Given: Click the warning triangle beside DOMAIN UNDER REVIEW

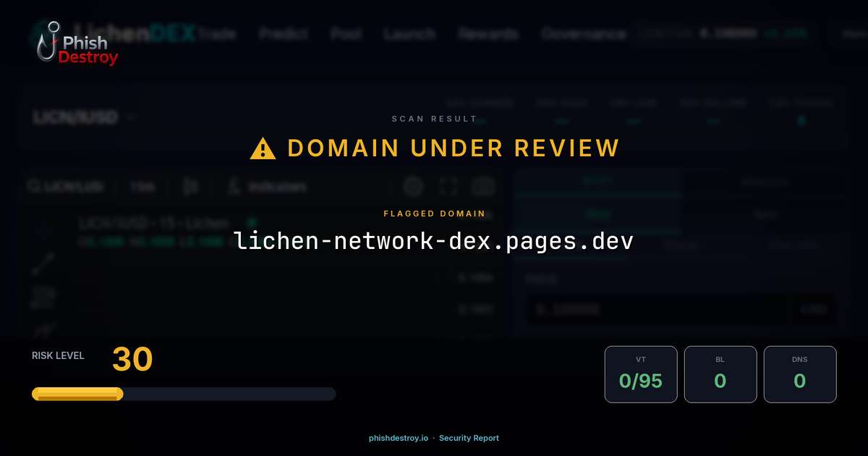Looking at the screenshot, I should pos(263,148).
